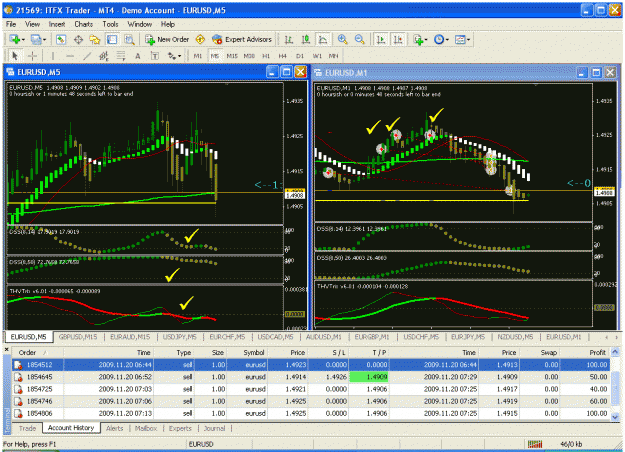The image size is (625, 452).
Task: Toggle the Terminal panel icon
Action: [x=112, y=39]
